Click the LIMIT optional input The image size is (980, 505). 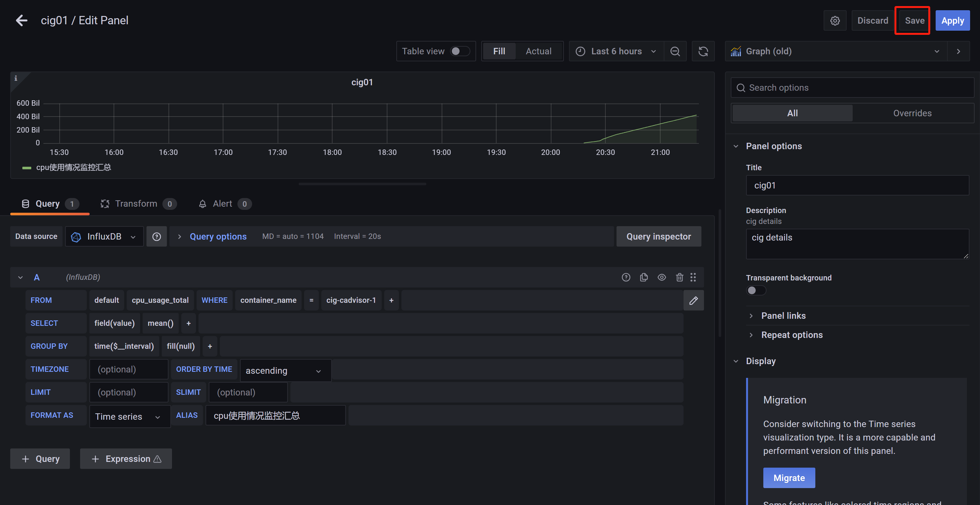(129, 392)
